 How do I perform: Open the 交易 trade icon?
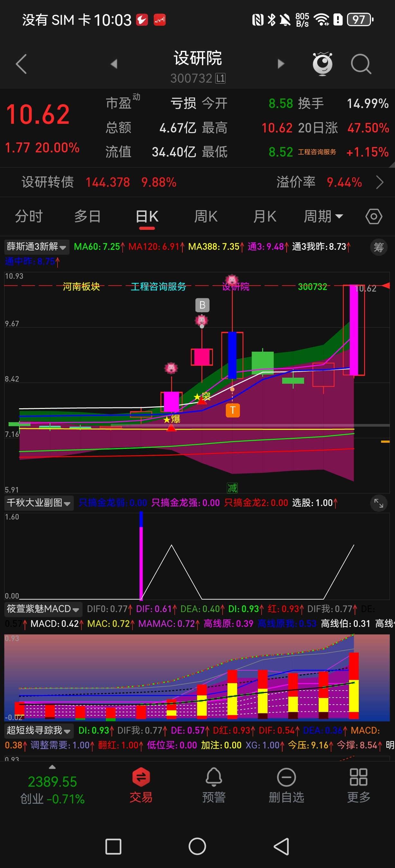[141, 786]
